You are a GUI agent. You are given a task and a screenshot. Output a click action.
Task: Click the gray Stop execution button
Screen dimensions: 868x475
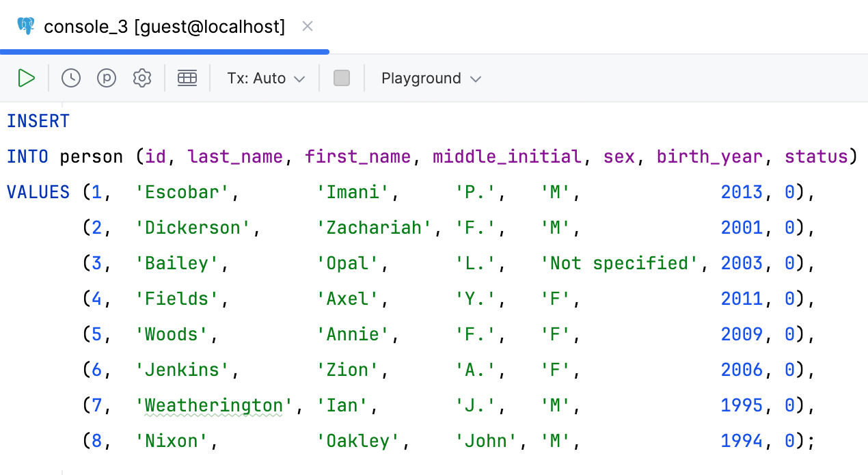tap(342, 78)
